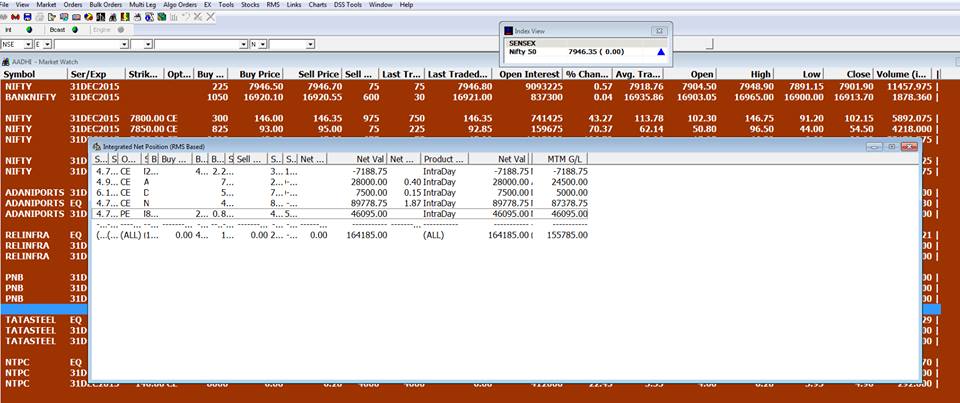The image size is (960, 403).
Task: Click the Bcast connection status globe
Action: click(x=75, y=29)
